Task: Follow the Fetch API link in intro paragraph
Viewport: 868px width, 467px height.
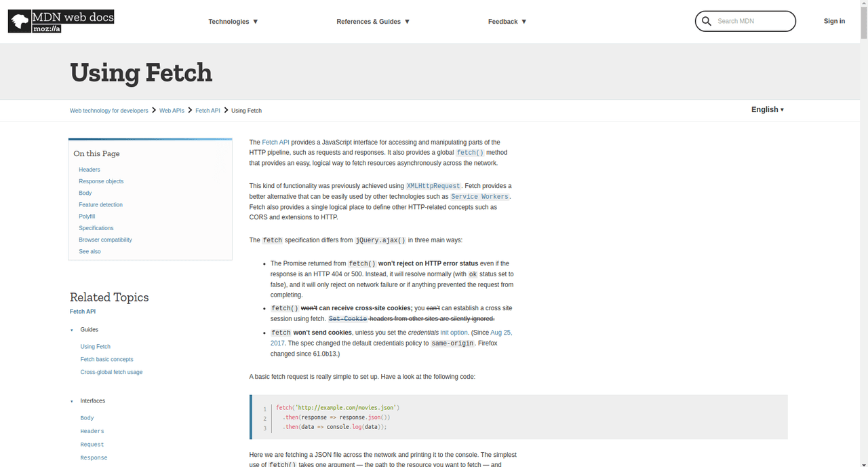Action: (x=275, y=143)
